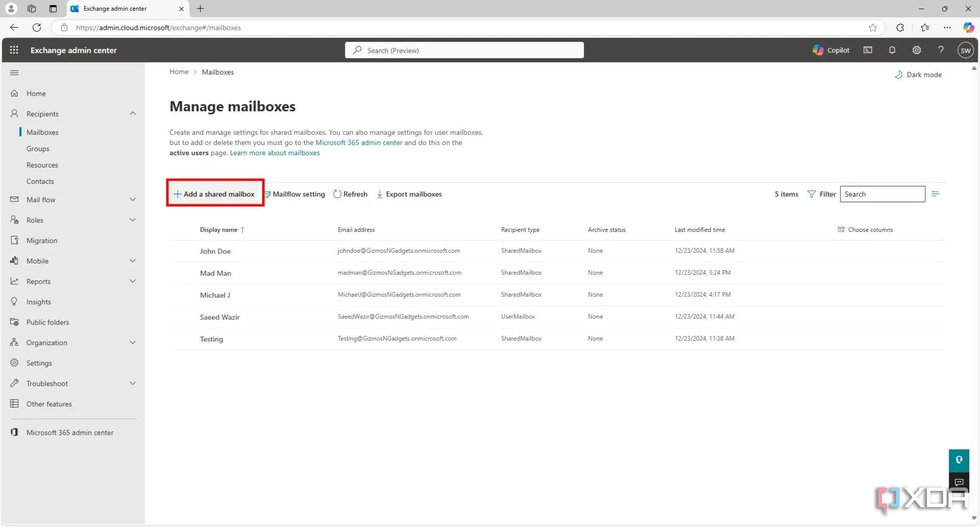Collapse the Recipients section
This screenshot has width=980, height=527.
point(132,114)
